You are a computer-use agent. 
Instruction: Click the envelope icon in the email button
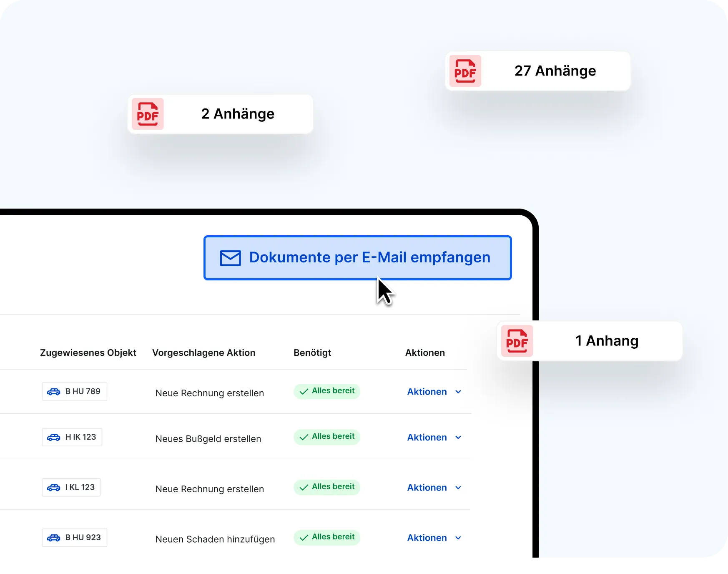(230, 258)
